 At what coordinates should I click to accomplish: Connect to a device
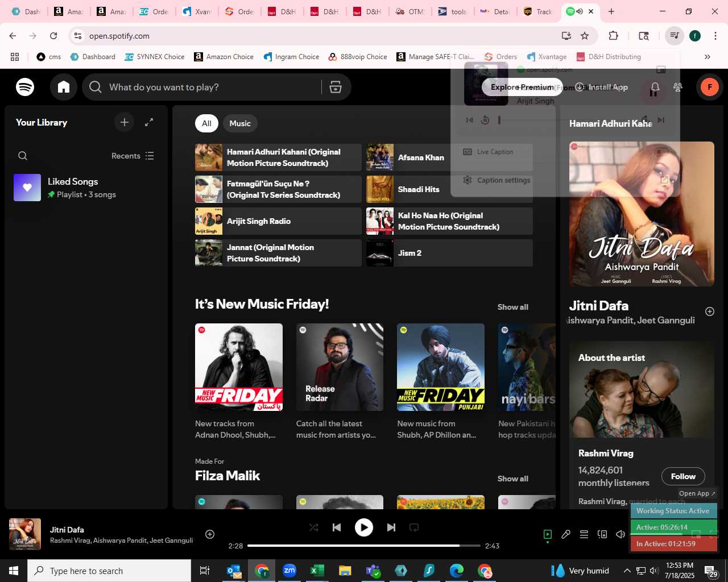coord(602,534)
